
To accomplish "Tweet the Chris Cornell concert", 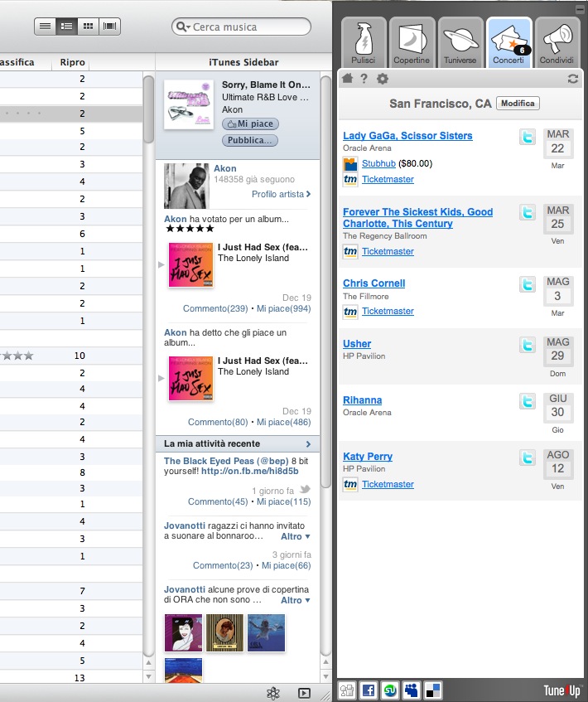I will [528, 284].
